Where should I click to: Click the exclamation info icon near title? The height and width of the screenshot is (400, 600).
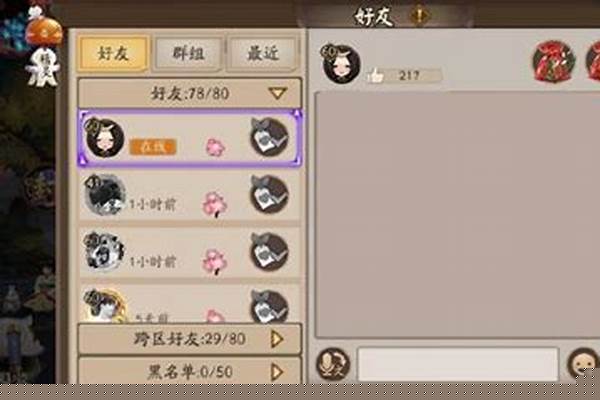pyautogui.click(x=420, y=16)
